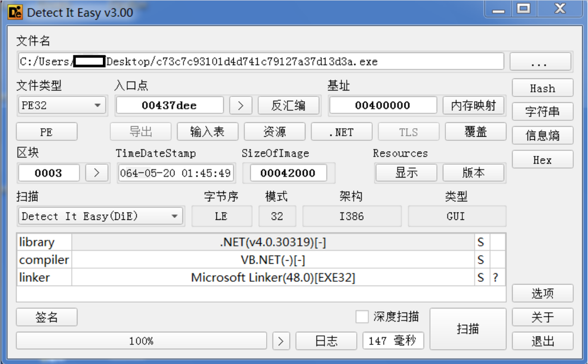Minimize the Detect It Easy window
588x364 pixels.
pos(498,9)
